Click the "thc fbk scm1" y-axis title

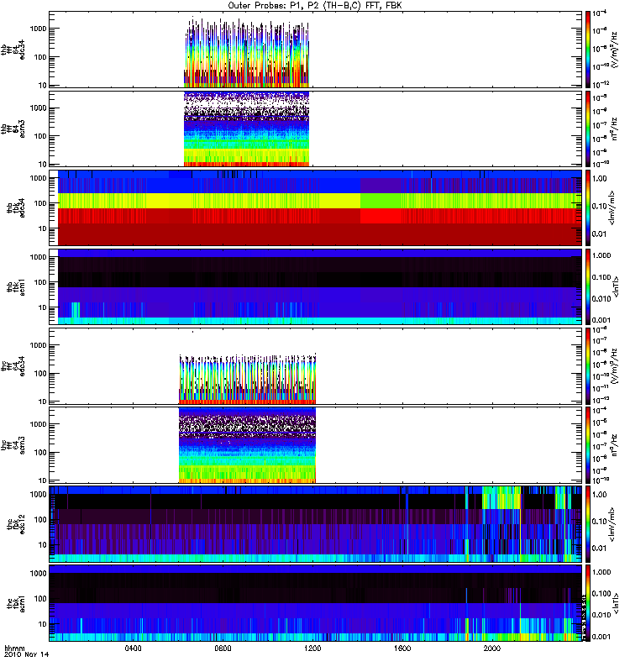pos(16,603)
